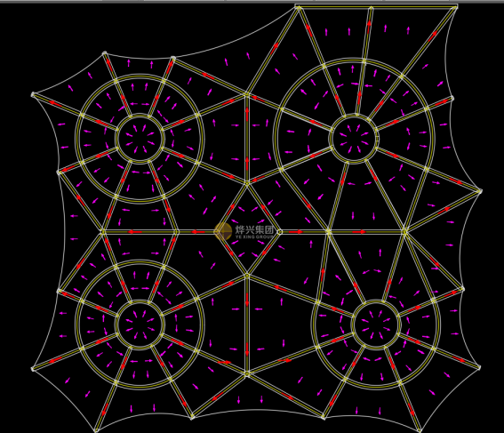
Task: Select the center of the top-right inner hub circle
Action: 353,139
